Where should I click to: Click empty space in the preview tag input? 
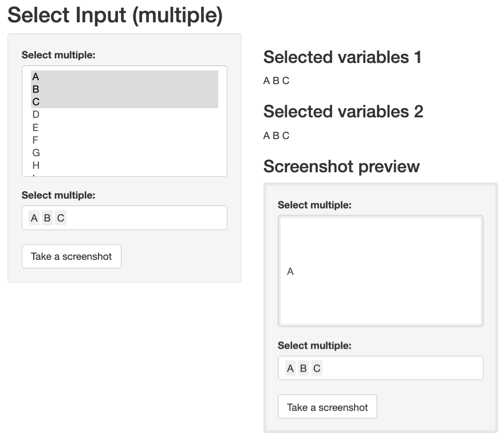(x=401, y=368)
